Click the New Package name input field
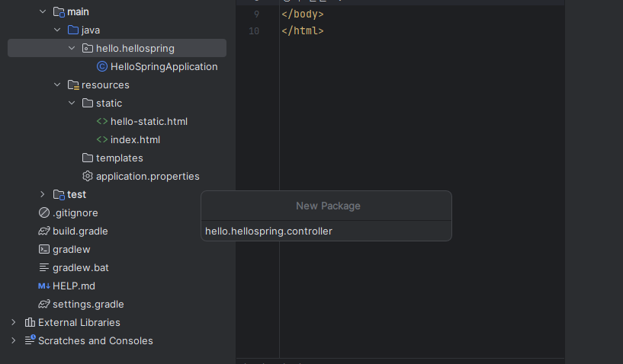This screenshot has width=623, height=364. (326, 231)
